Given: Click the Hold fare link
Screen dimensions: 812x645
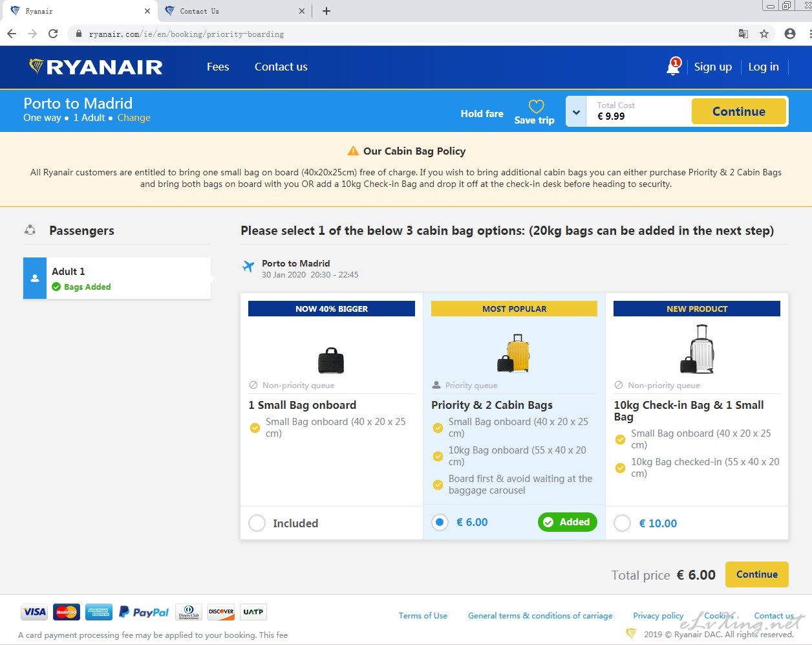Looking at the screenshot, I should tap(482, 113).
